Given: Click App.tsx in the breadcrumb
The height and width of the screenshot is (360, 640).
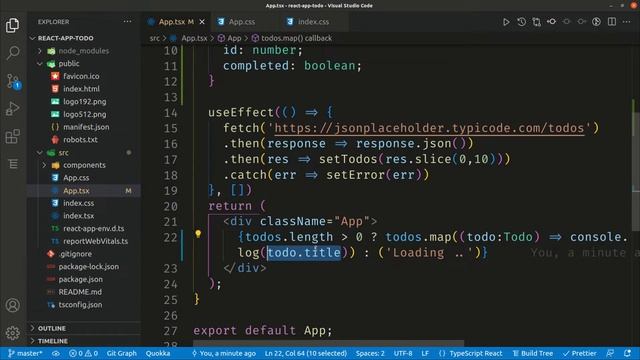Looking at the screenshot, I should [194, 38].
